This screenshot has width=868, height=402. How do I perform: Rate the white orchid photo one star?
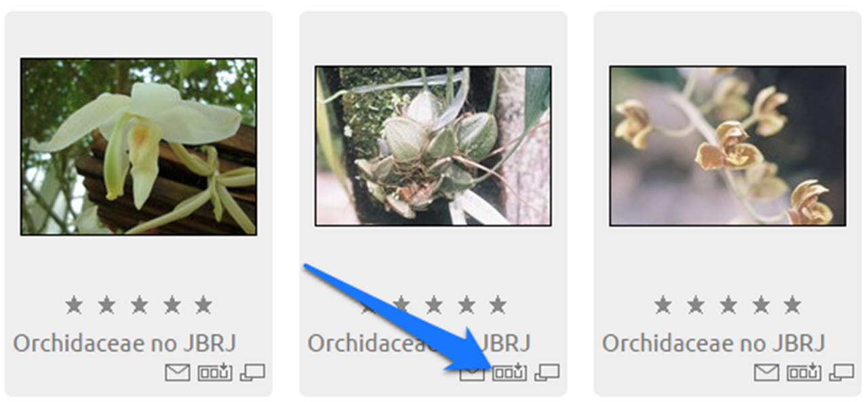pyautogui.click(x=74, y=305)
